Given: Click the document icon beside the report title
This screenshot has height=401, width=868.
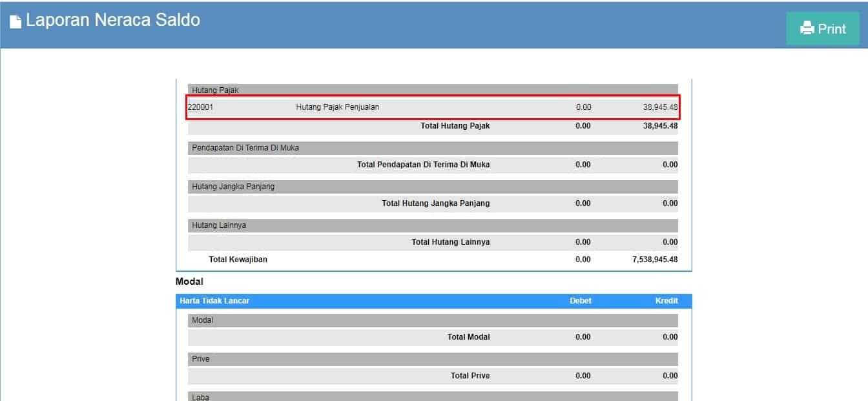Looking at the screenshot, I should (15, 21).
